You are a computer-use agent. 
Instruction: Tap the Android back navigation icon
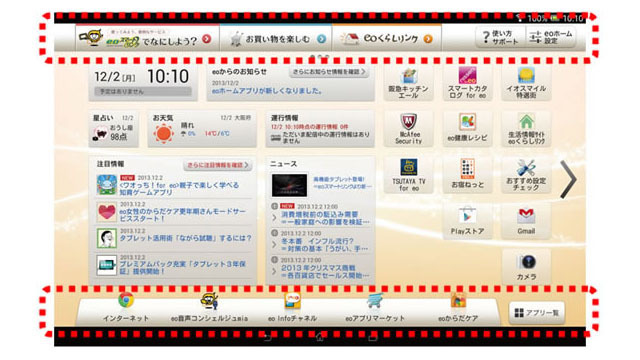tap(267, 337)
